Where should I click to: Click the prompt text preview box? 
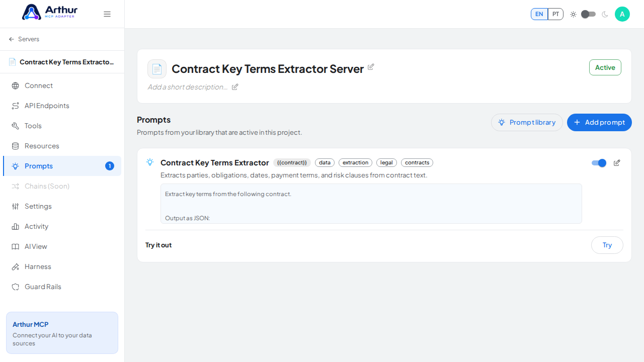coord(371,204)
